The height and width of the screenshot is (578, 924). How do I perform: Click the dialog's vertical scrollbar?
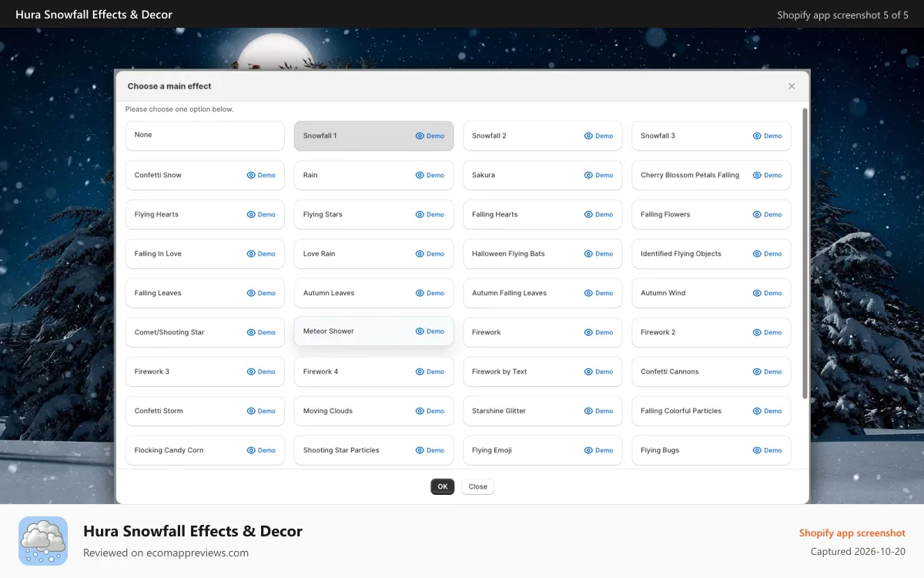[x=805, y=253]
